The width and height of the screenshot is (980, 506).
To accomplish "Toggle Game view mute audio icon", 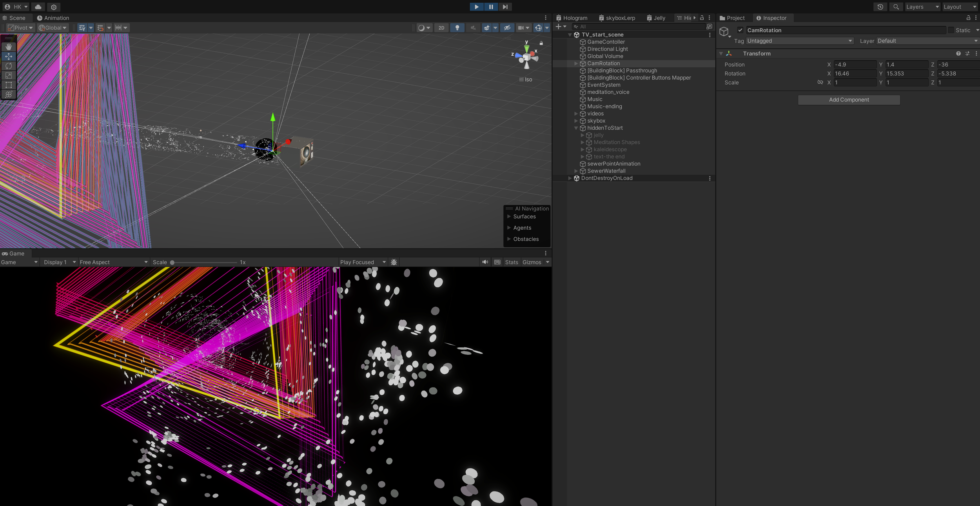I will (485, 262).
